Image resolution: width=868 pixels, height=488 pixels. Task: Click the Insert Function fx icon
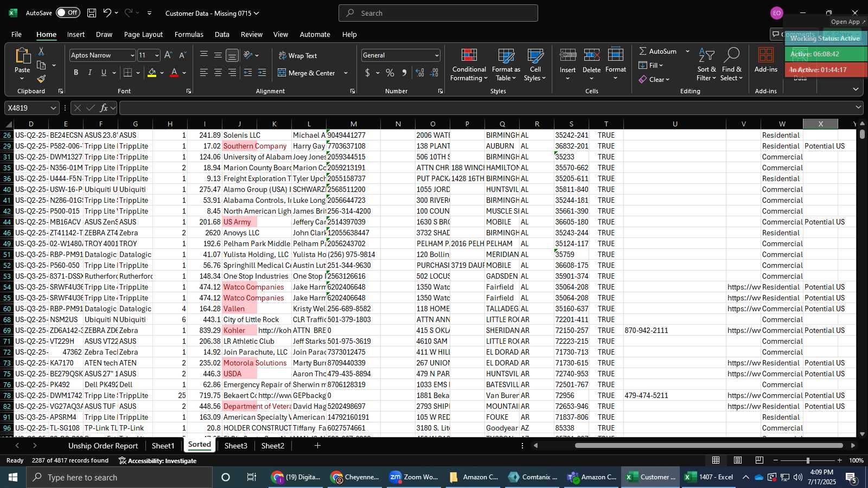pos(104,108)
